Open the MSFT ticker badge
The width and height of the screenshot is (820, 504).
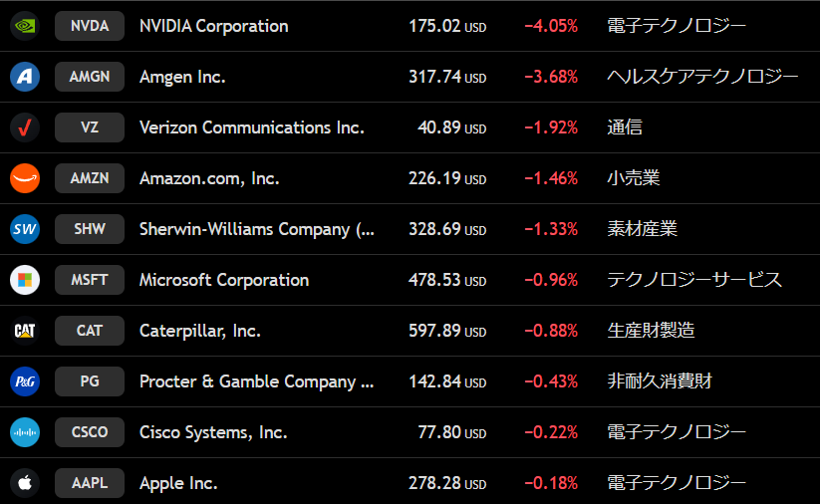tap(90, 280)
